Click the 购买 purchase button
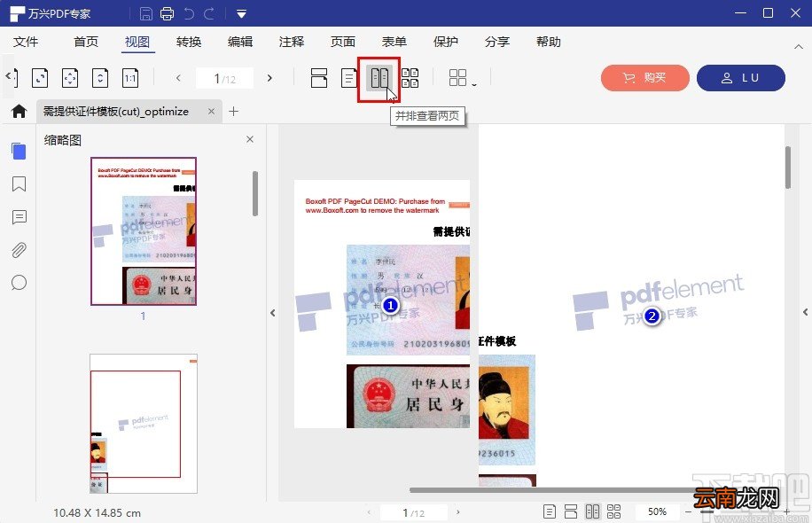The image size is (812, 523). 645,78
